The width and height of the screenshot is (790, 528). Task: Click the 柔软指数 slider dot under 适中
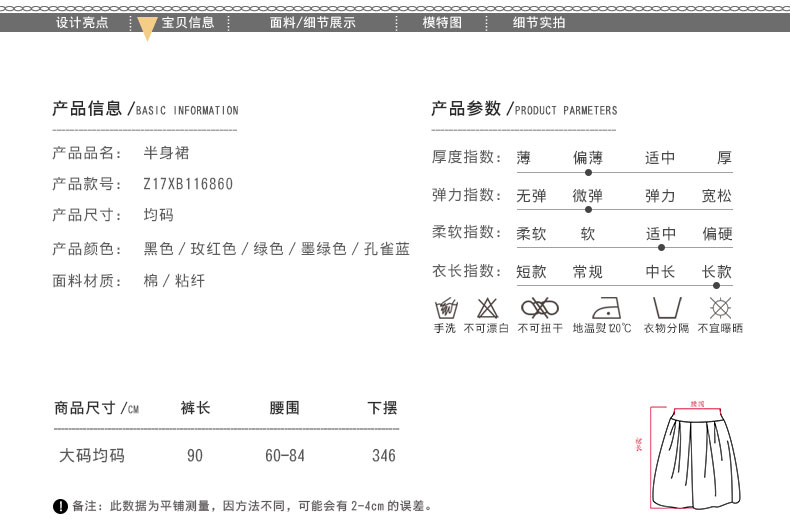[660, 247]
